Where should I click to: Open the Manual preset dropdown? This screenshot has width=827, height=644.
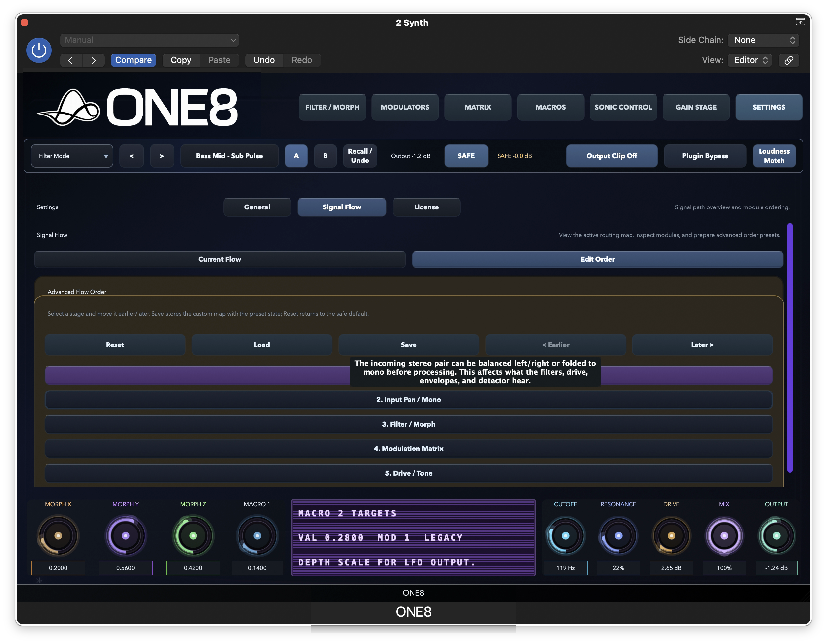[x=150, y=40]
